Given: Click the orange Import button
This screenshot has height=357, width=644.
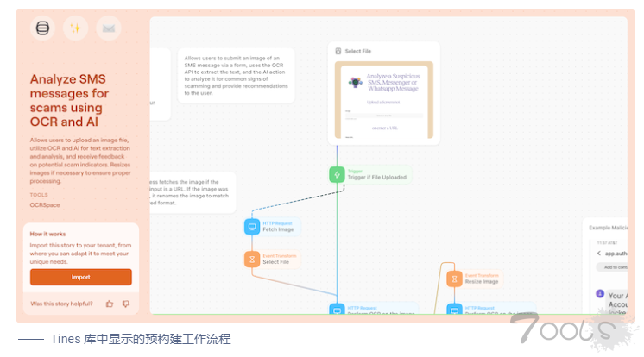Looking at the screenshot, I should coord(81,277).
